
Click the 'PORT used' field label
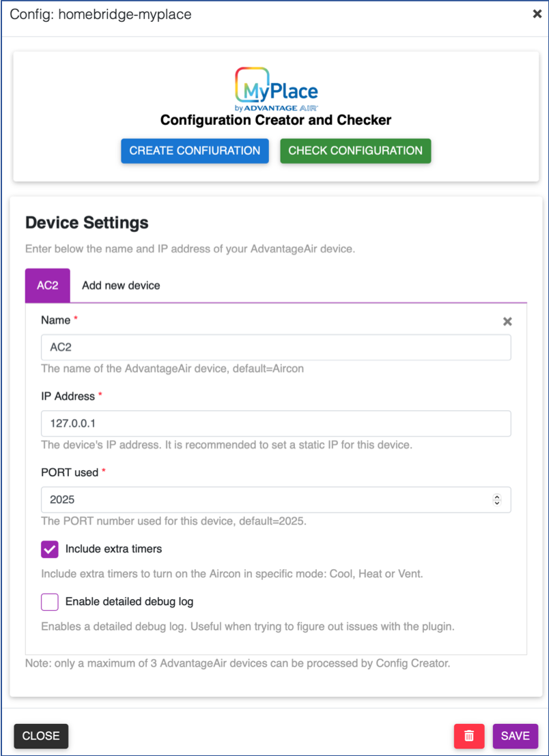[x=70, y=472]
